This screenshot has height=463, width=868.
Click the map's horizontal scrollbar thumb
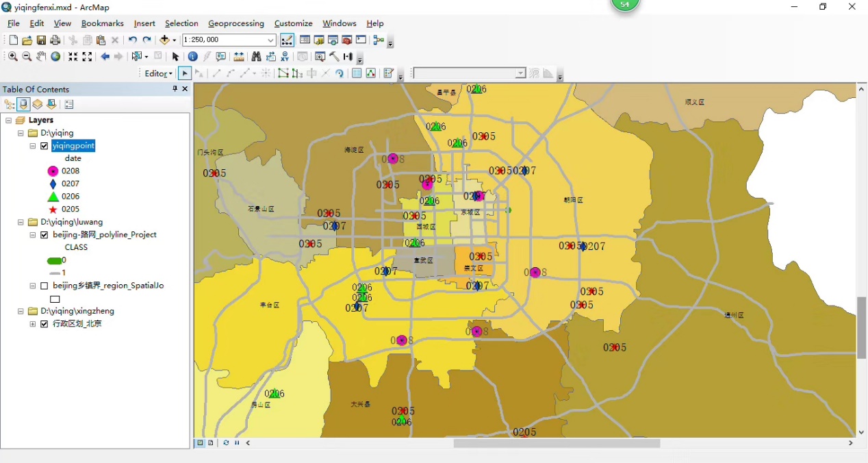[x=556, y=443]
